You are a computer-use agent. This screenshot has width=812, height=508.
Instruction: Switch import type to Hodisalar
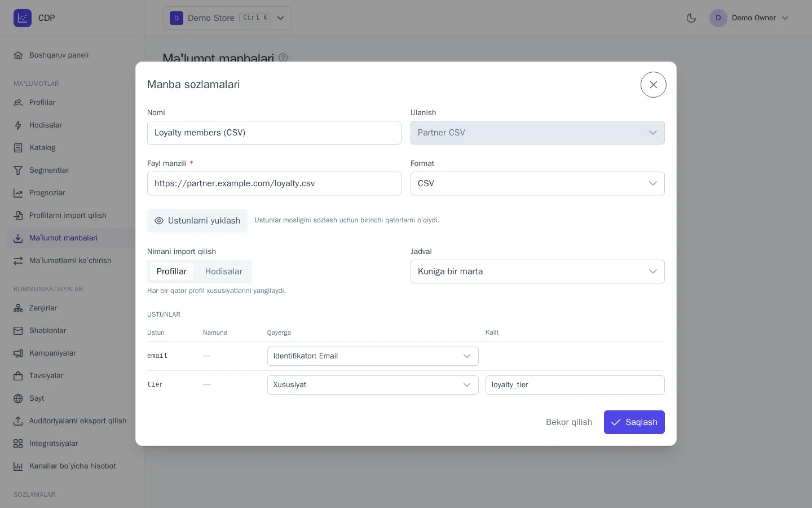click(224, 271)
